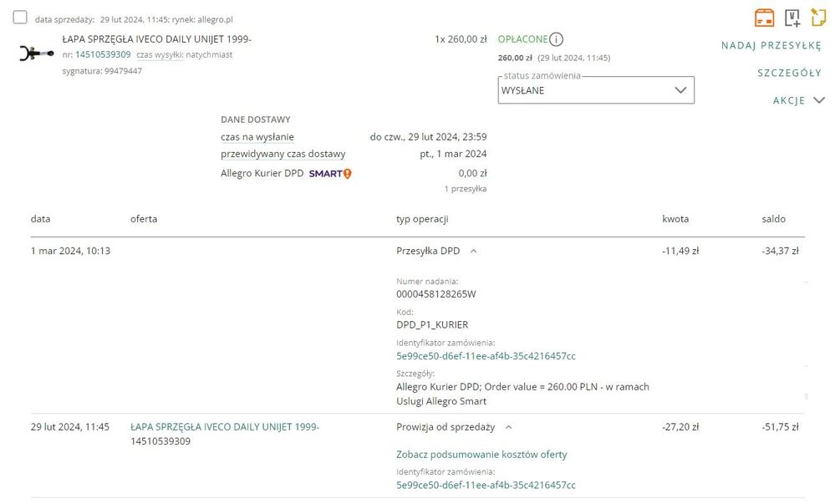Collapse the Przesyłka DPD details
Viewport: 835px width, 504px height.
click(473, 251)
